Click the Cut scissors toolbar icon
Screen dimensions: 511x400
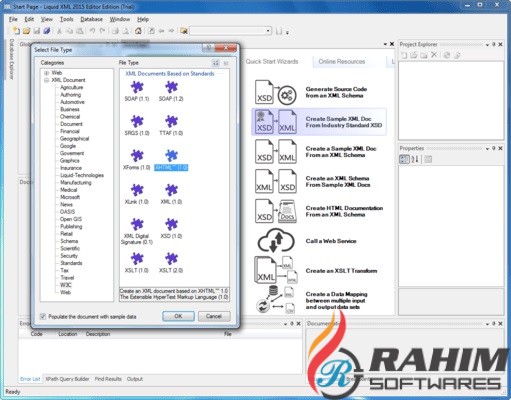point(59,31)
